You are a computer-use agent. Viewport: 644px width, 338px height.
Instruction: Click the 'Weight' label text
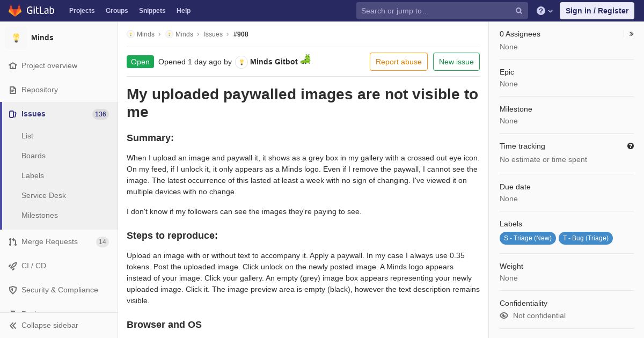point(511,267)
